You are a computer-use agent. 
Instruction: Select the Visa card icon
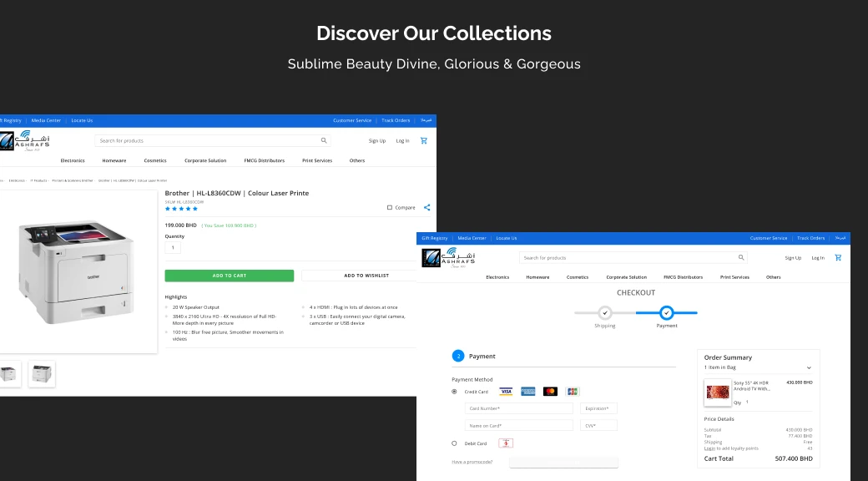(507, 391)
